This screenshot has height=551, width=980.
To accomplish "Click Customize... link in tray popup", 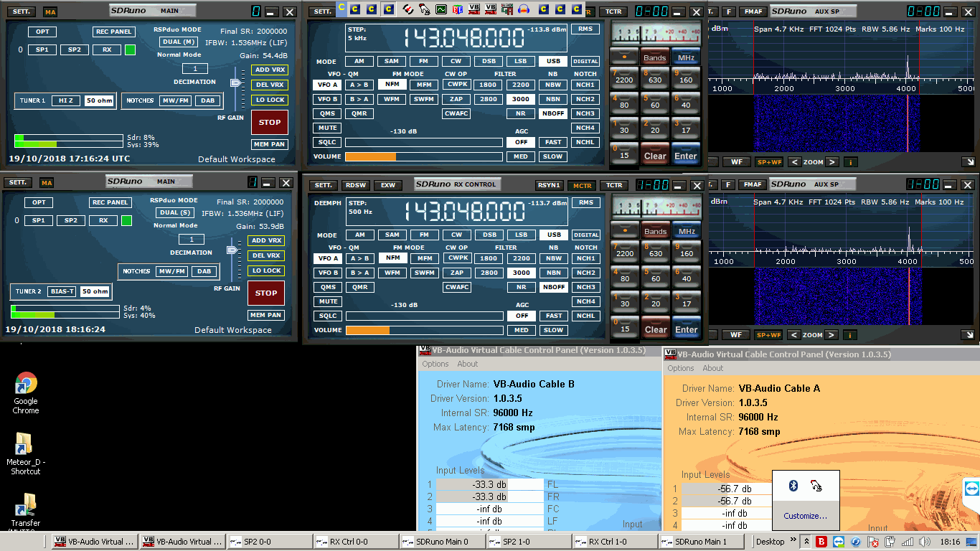I will click(x=806, y=516).
